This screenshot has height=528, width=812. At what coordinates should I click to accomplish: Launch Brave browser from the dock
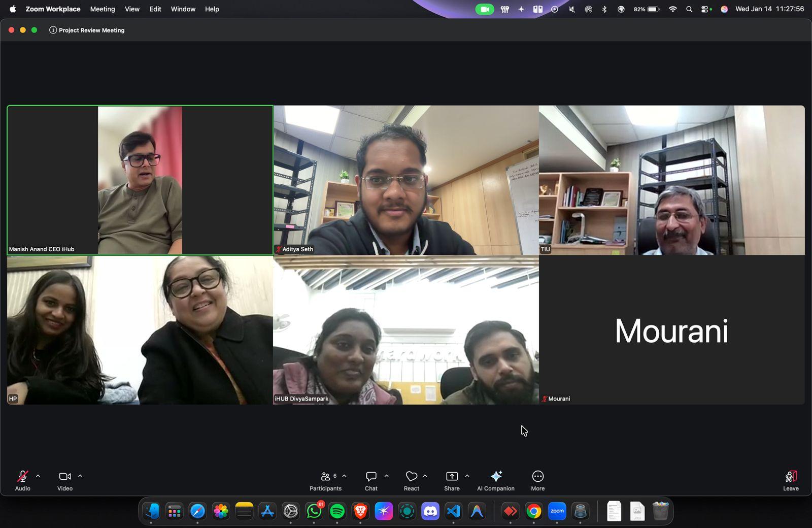pos(360,511)
